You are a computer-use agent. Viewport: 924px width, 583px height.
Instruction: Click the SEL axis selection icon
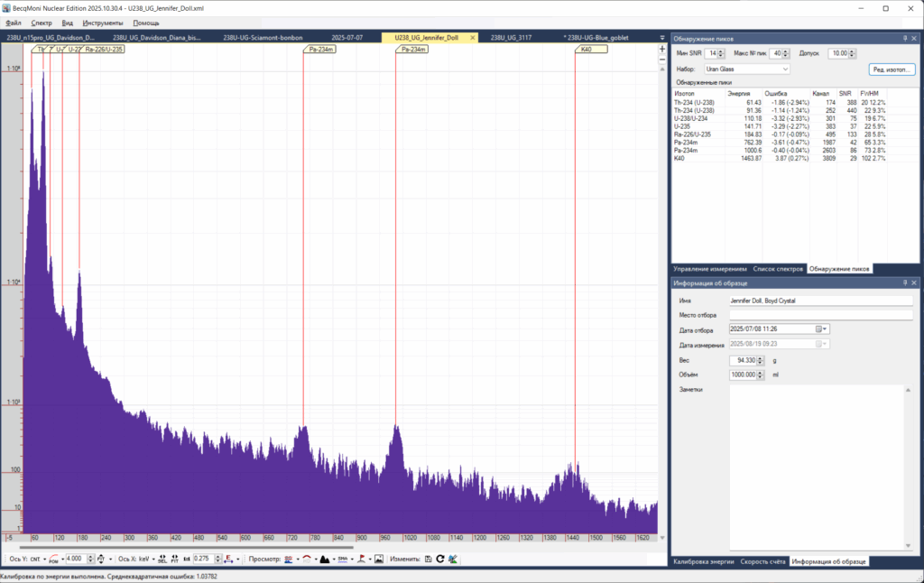coord(162,560)
